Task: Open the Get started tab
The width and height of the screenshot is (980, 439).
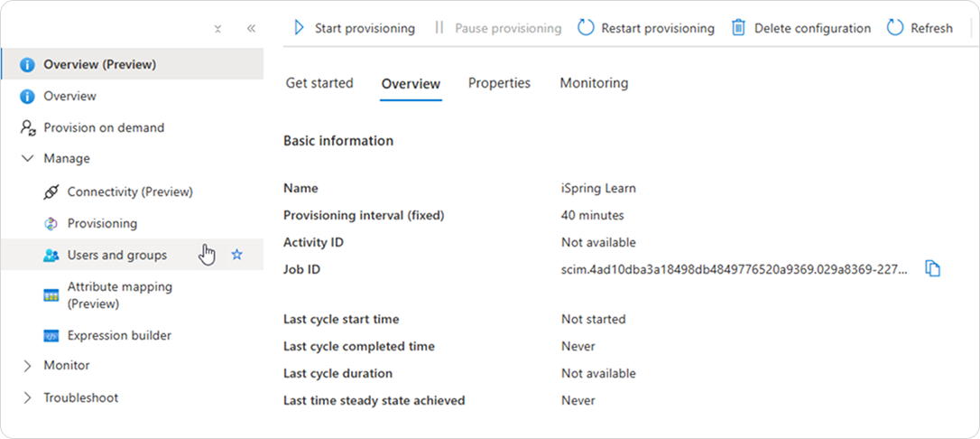Action: pyautogui.click(x=319, y=83)
